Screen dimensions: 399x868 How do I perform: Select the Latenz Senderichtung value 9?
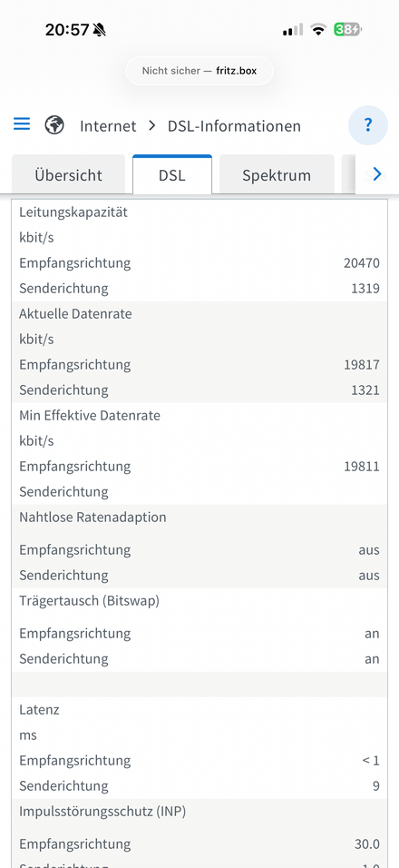point(375,785)
